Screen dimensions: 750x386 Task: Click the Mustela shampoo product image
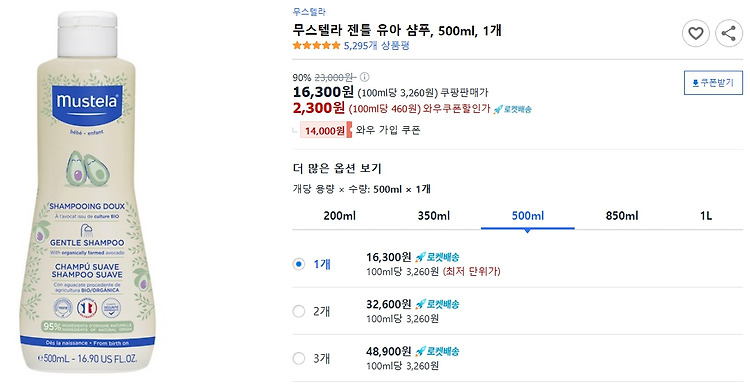(87, 192)
